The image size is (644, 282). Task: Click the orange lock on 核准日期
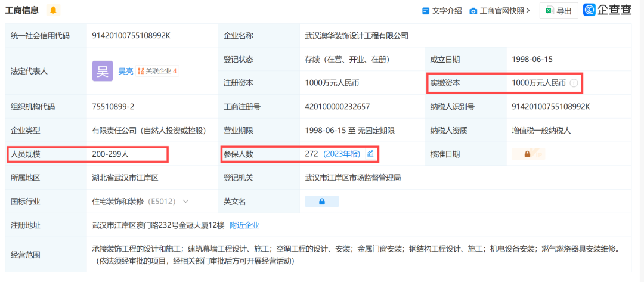tap(527, 154)
